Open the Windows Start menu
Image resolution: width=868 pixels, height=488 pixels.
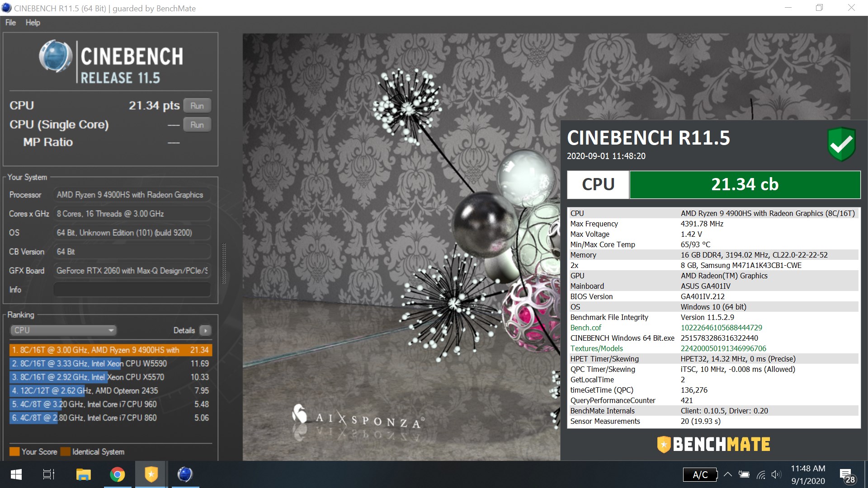point(16,474)
